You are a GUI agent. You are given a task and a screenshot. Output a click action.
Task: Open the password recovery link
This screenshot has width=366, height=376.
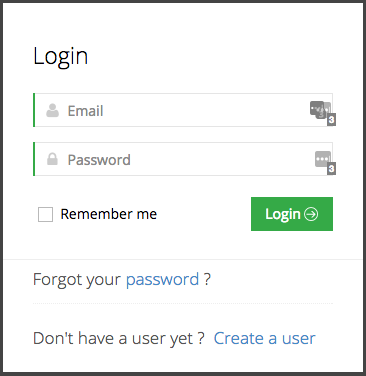[162, 280]
